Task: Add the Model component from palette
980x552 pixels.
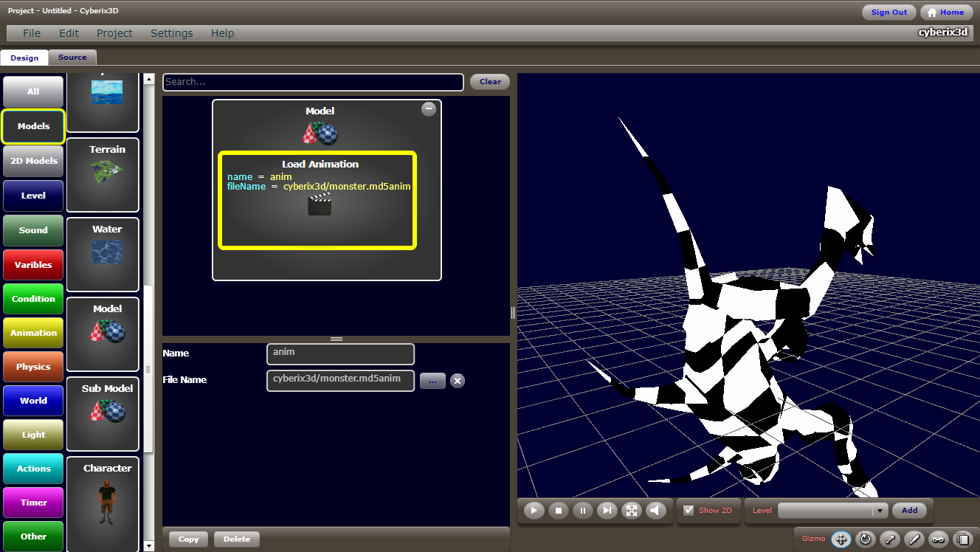Action: (103, 334)
